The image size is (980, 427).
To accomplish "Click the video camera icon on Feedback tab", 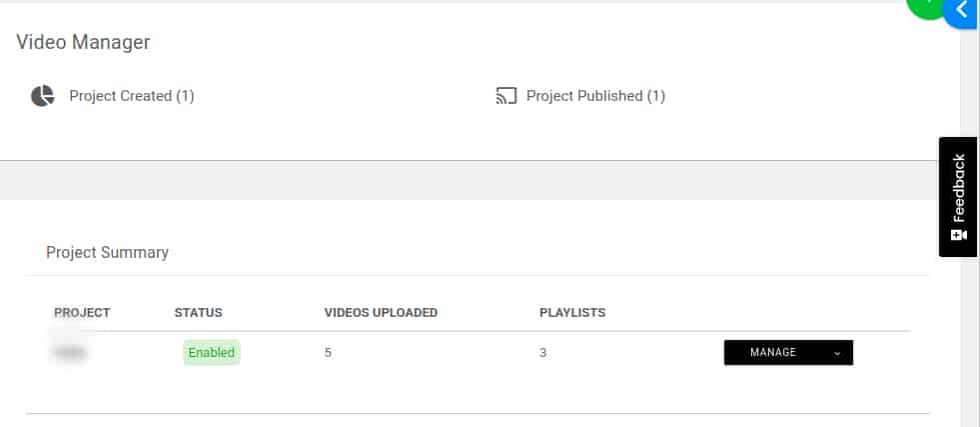I will coord(959,235).
